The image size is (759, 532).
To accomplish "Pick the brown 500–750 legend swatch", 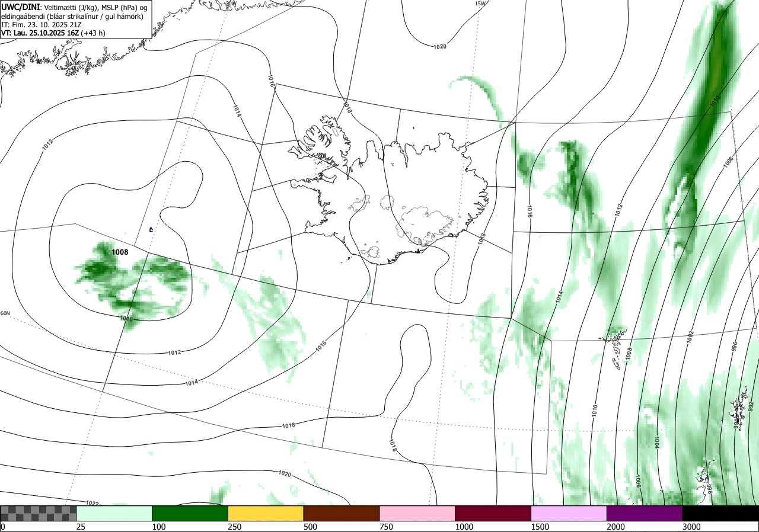I will [342, 513].
